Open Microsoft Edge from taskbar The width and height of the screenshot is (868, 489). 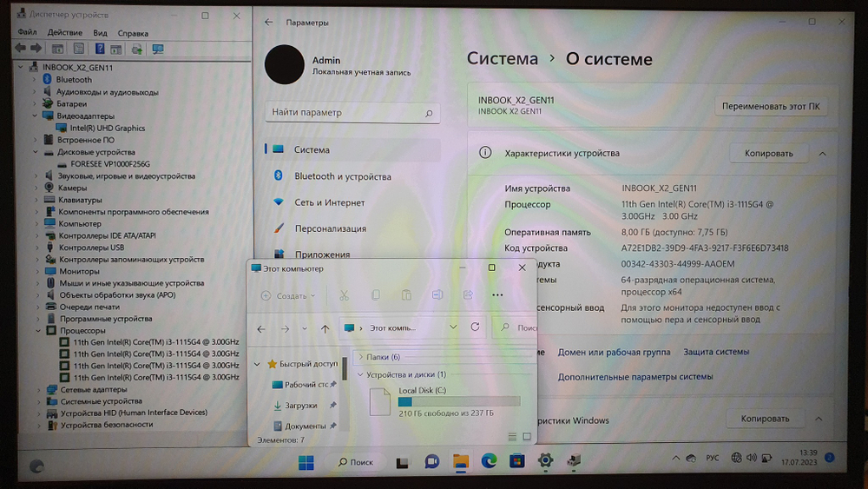(489, 460)
